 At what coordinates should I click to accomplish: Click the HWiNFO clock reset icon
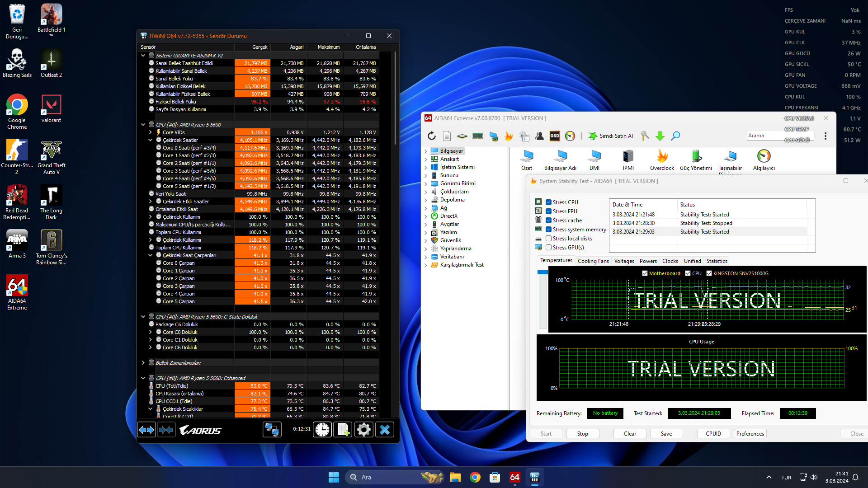[322, 429]
